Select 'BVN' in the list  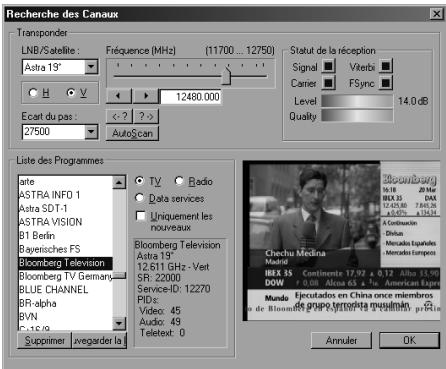[66, 316]
